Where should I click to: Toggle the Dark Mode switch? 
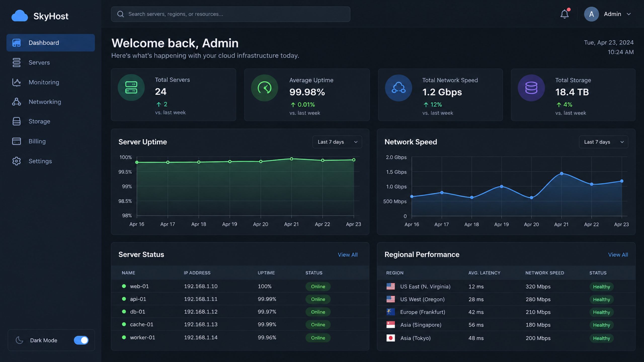81,340
